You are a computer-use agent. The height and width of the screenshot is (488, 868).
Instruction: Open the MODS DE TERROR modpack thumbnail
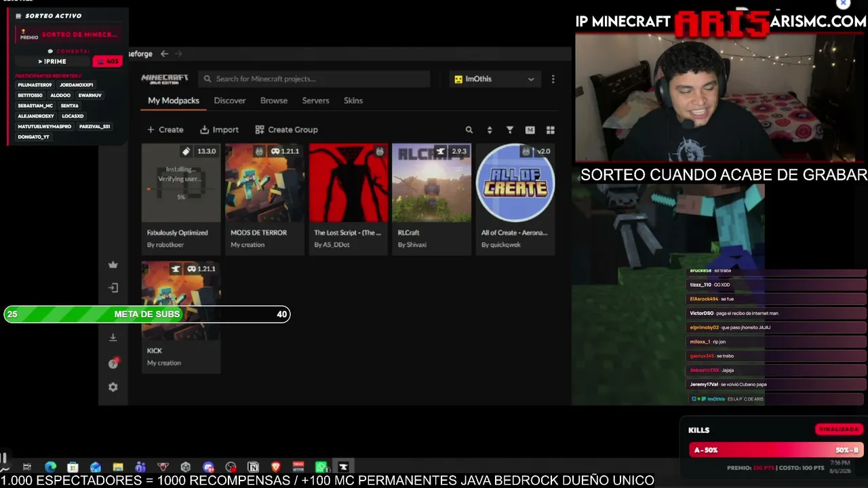coord(264,183)
